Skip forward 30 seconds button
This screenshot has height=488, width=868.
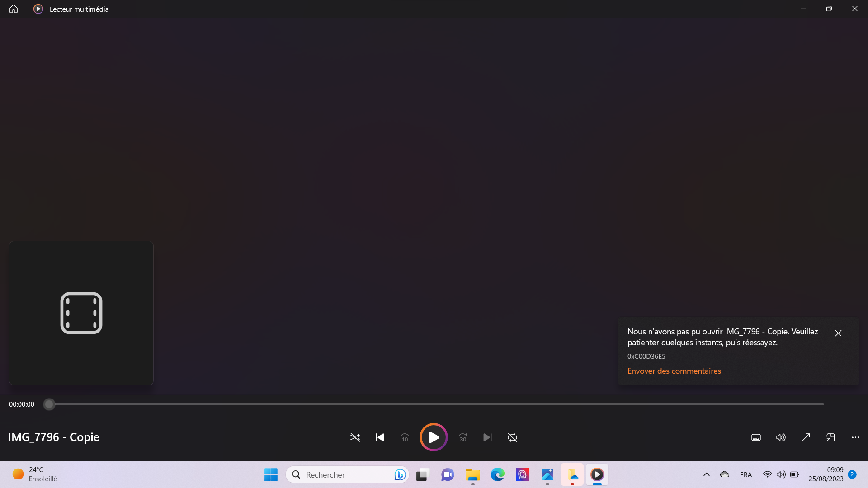click(462, 437)
